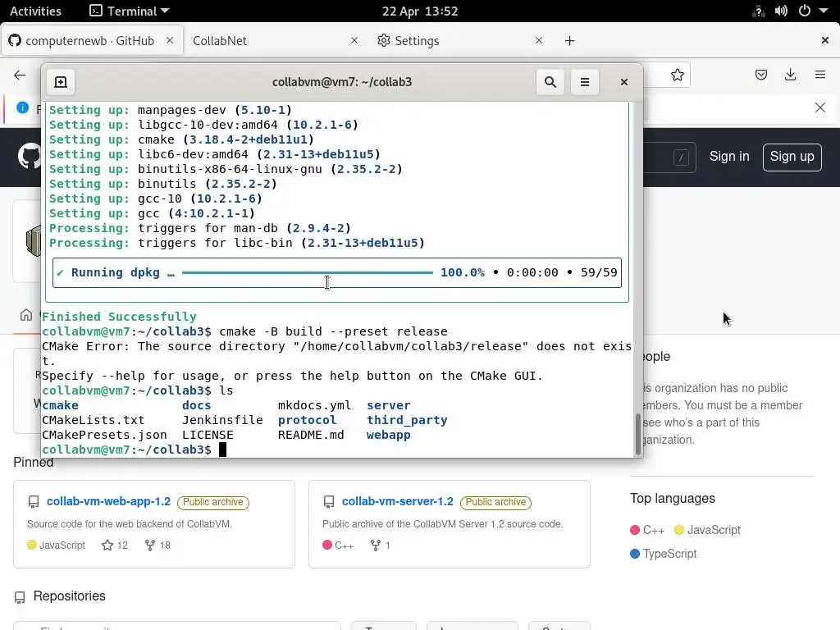Image resolution: width=840 pixels, height=630 pixels.
Task: Click the text 'CMakePresets.json' in the terminal
Action: pyautogui.click(x=104, y=435)
